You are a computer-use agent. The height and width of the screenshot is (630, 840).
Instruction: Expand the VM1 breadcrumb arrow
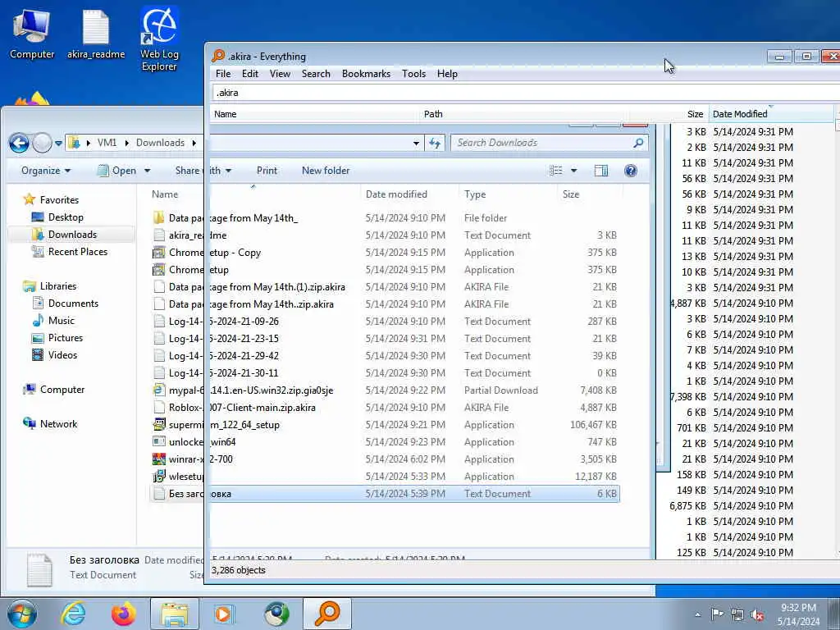tap(127, 143)
